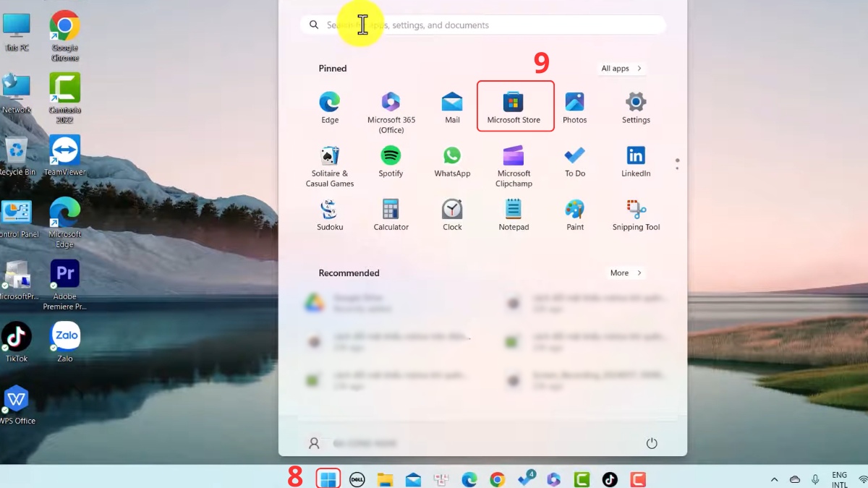Go to next pinned apps page dot
The height and width of the screenshot is (488, 868).
pyautogui.click(x=677, y=168)
